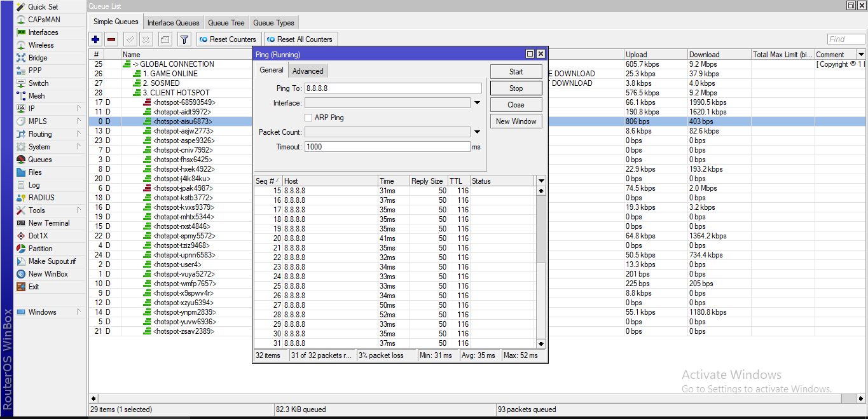868x419 pixels.
Task: Click the Reset All Counters button
Action: 300,39
